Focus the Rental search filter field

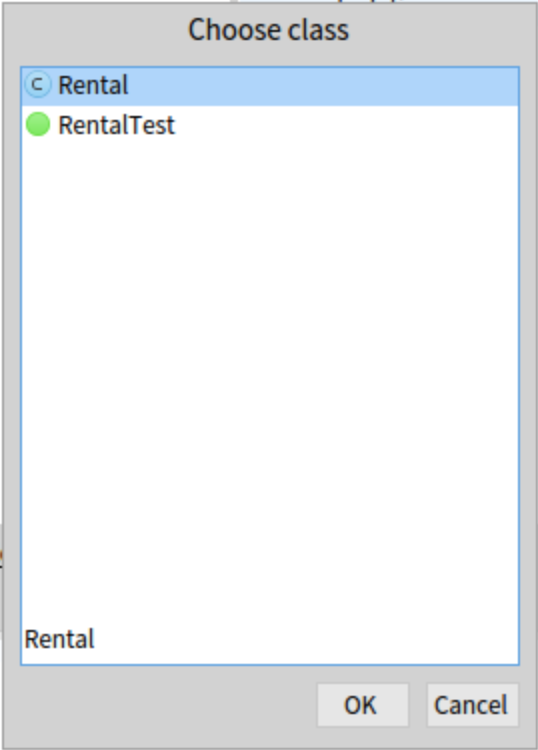pyautogui.click(x=270, y=639)
